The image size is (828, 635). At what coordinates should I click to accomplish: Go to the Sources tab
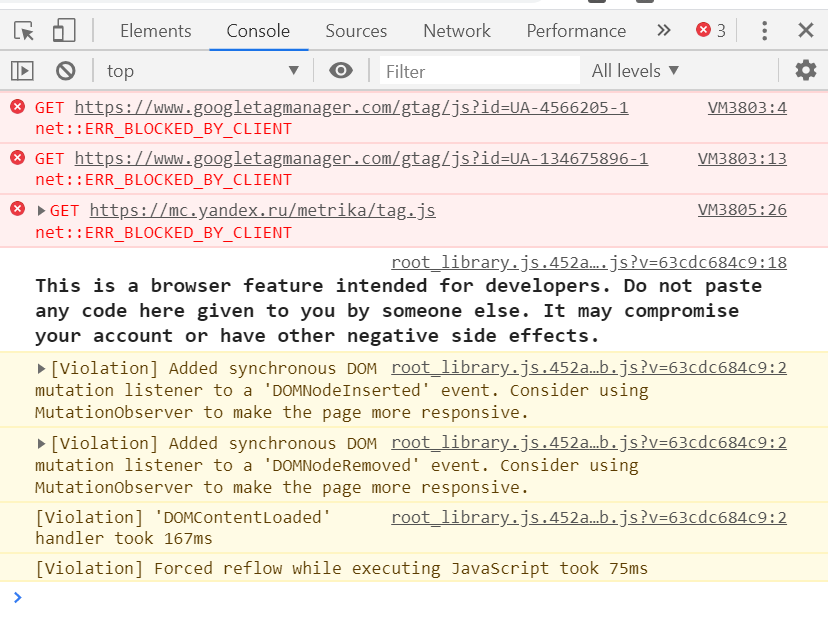tap(356, 31)
